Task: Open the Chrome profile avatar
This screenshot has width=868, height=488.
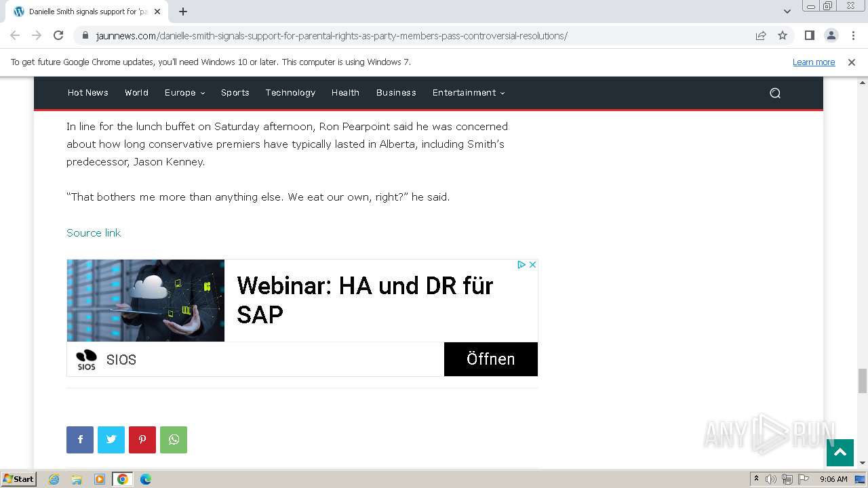Action: pyautogui.click(x=831, y=35)
